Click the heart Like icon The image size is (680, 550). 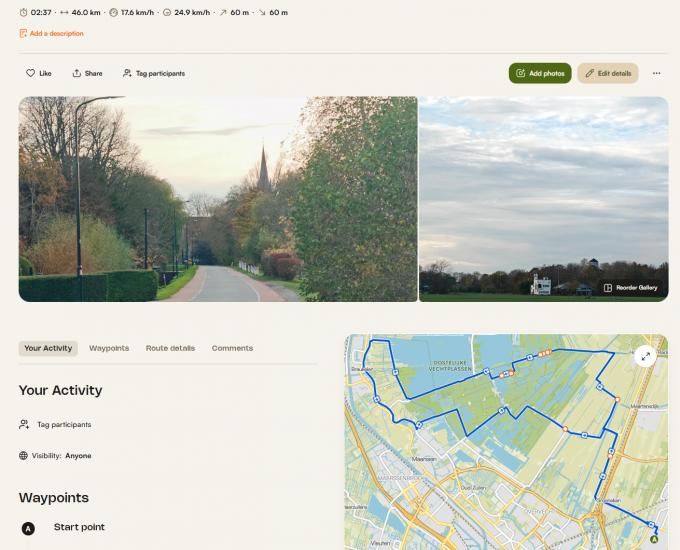[x=30, y=73]
